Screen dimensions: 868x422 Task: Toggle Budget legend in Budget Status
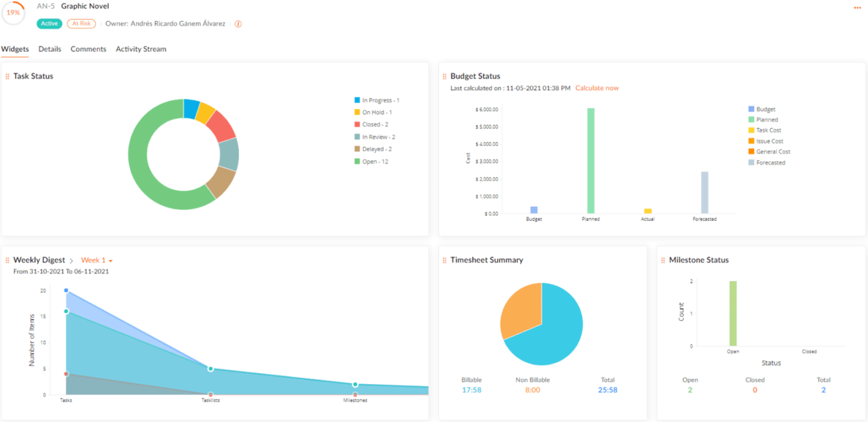coord(762,109)
